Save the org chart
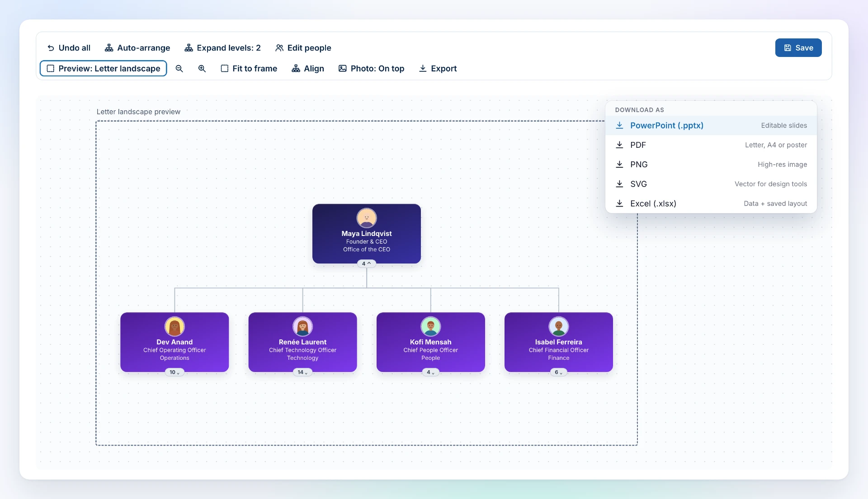Screen dimensions: 868x499 pyautogui.click(x=798, y=48)
